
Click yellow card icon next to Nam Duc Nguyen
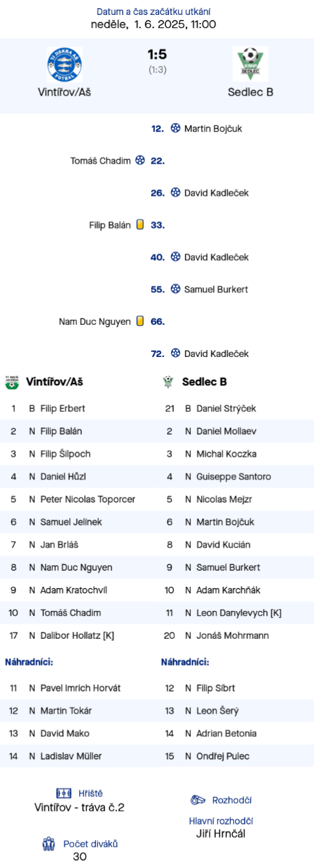click(x=140, y=321)
